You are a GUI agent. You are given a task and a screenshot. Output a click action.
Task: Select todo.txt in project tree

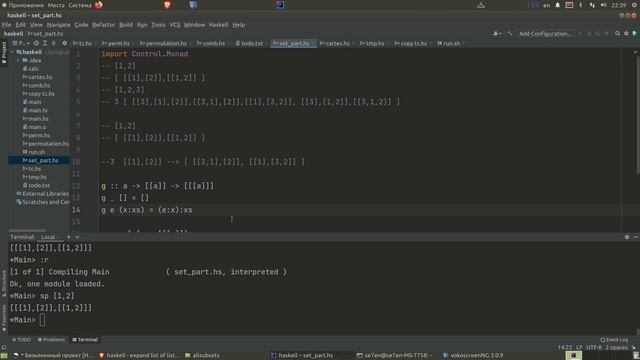[x=36, y=185]
